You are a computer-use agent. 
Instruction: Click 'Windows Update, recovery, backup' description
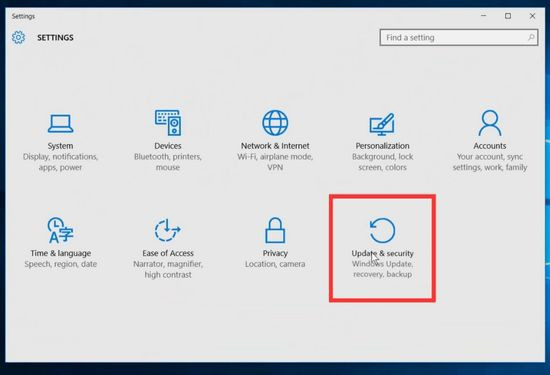[382, 269]
